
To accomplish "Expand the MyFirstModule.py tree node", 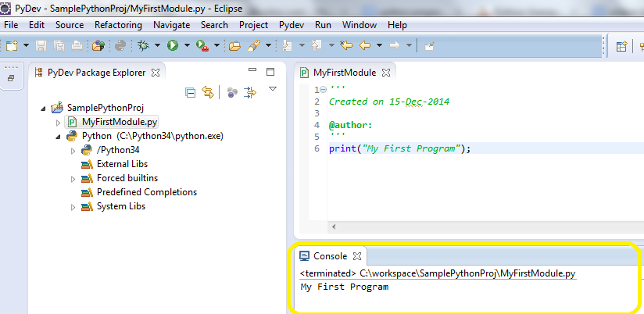I will coord(58,123).
